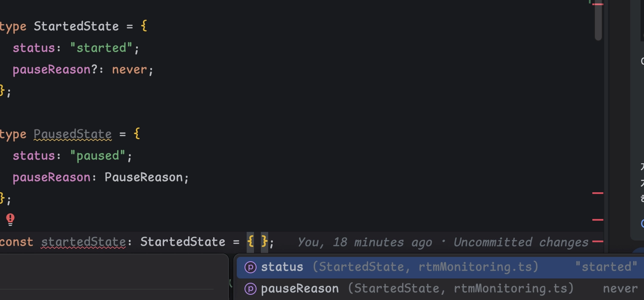Select the status autocomplete suggestion
Screen dimensions: 644x300
(x=282, y=267)
